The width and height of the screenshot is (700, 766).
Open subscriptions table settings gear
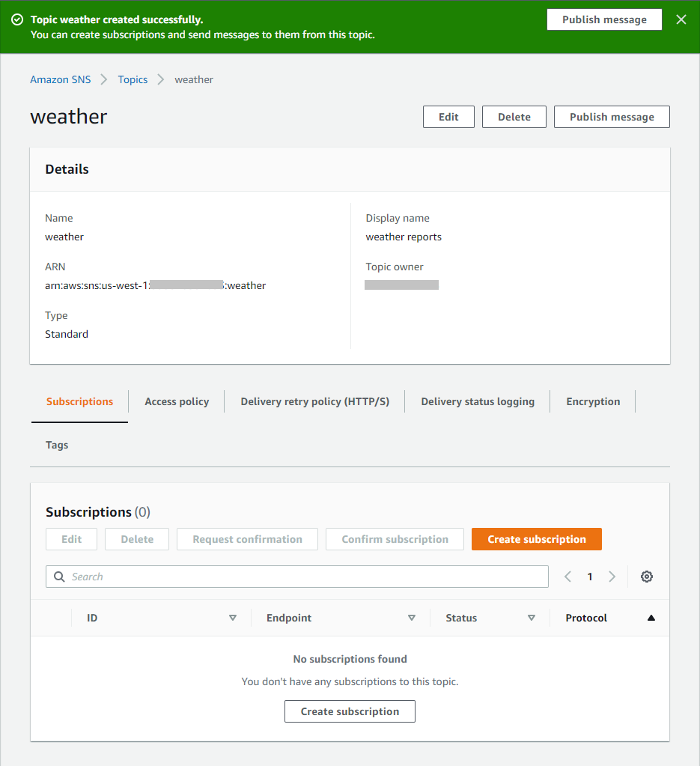[x=647, y=577]
